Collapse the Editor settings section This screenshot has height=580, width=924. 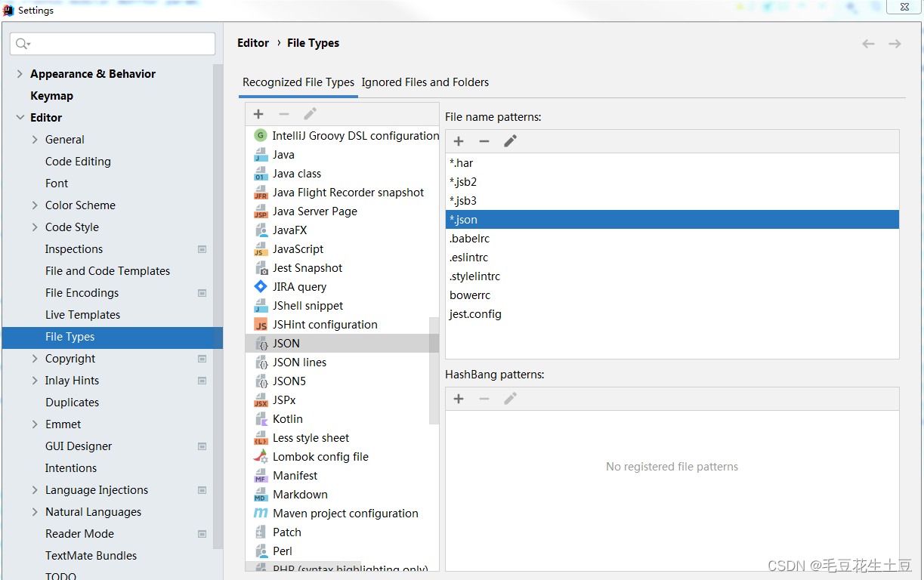[x=18, y=117]
